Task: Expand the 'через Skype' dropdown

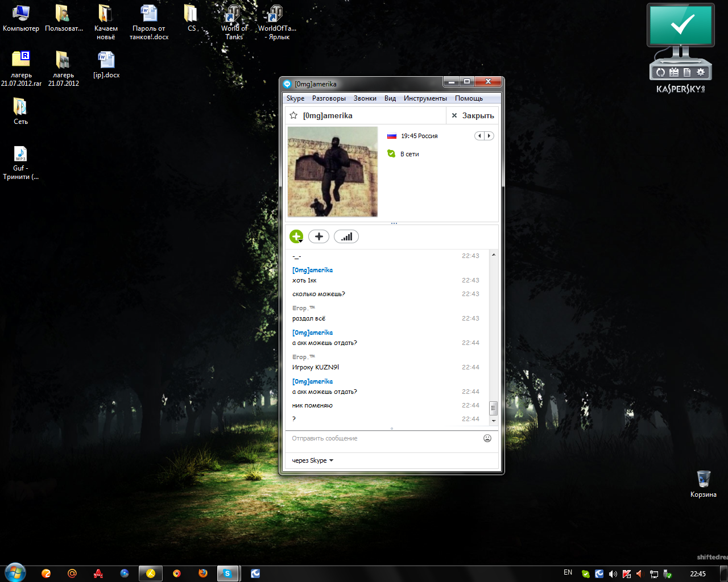Action: click(x=312, y=460)
